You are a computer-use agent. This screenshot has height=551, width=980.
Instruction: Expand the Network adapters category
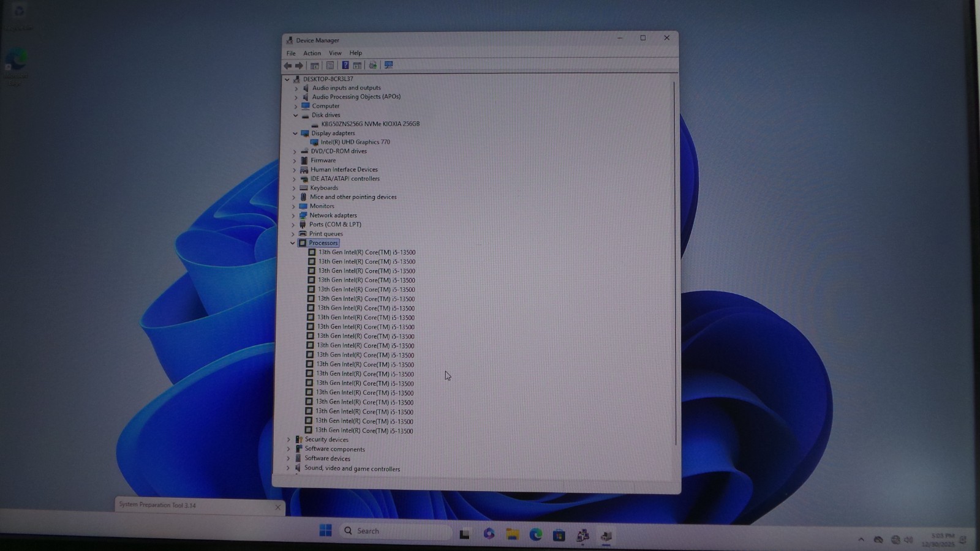(293, 216)
